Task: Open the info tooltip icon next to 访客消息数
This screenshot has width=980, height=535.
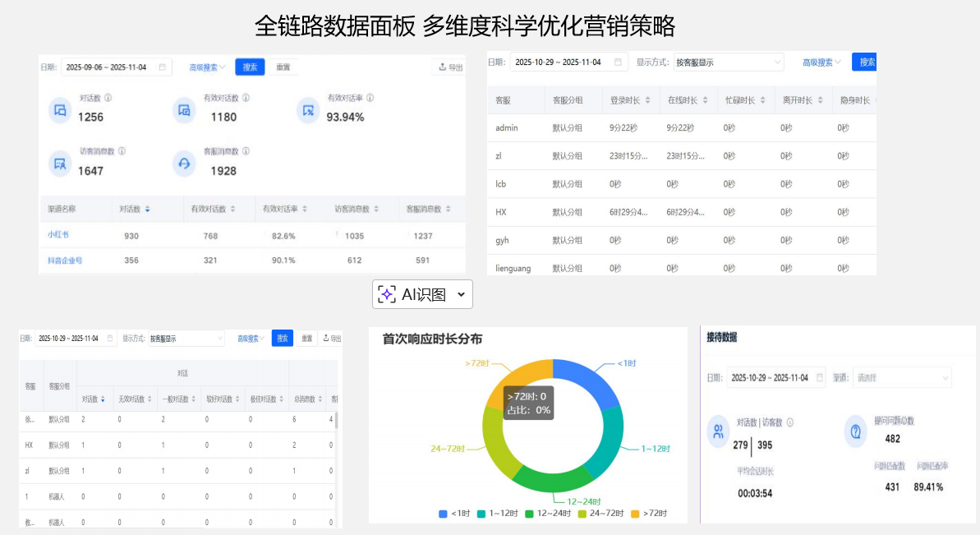Action: pos(122,150)
